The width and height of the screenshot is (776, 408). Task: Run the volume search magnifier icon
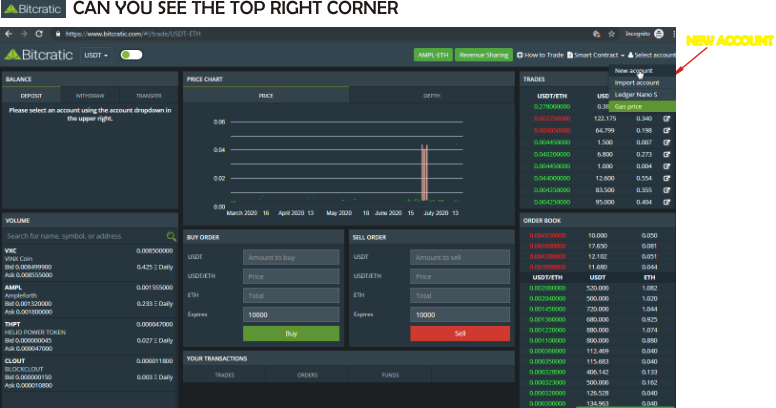click(171, 236)
